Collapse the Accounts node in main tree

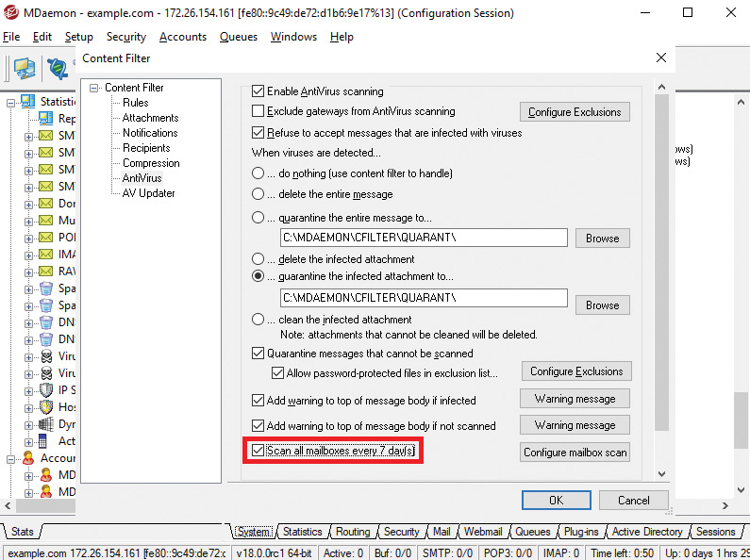(x=10, y=459)
